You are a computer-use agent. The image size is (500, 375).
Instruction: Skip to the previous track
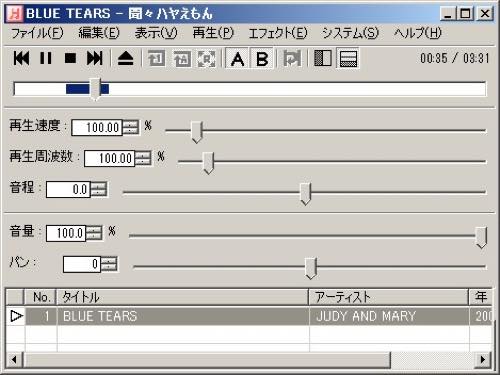(22, 58)
